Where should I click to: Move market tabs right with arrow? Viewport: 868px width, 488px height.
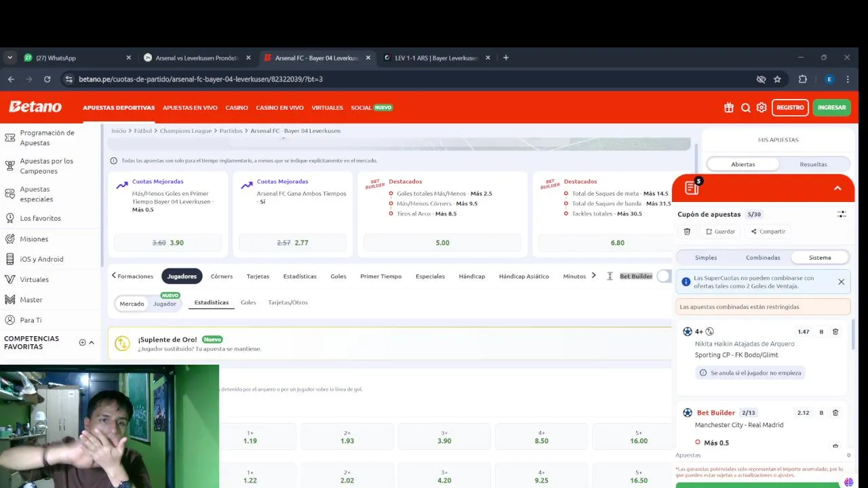tap(594, 276)
